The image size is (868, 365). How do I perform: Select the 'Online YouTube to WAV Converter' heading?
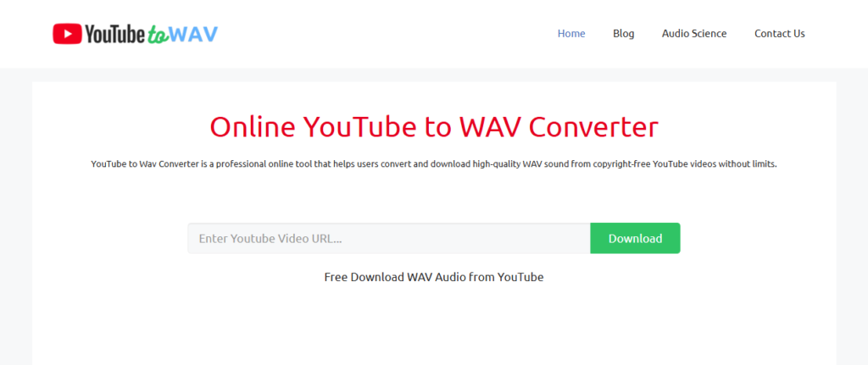pos(434,127)
